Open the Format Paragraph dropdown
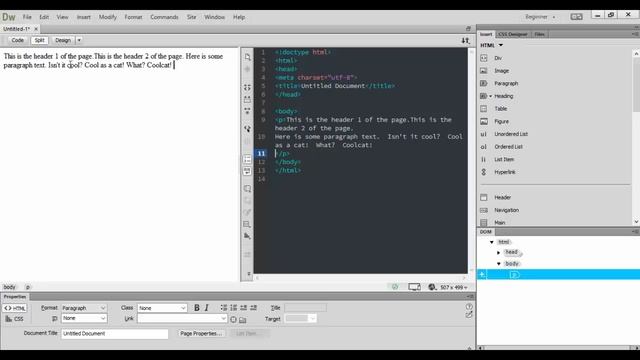The image size is (640, 360). coord(84,308)
